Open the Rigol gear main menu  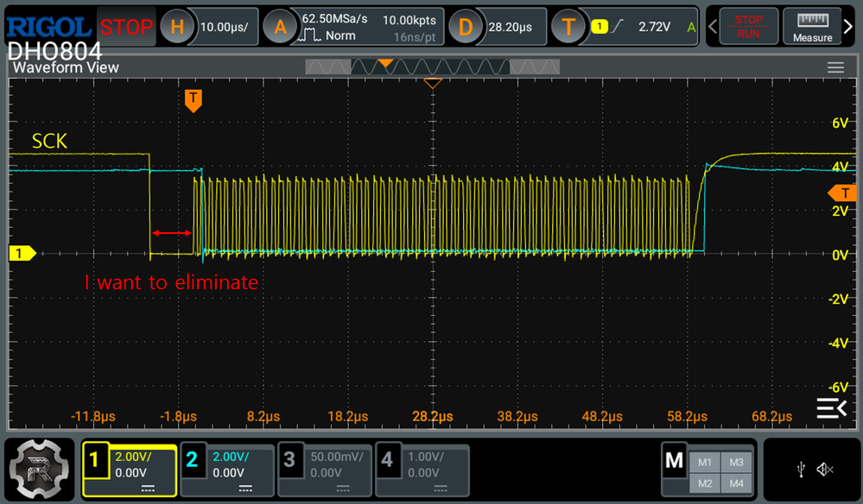click(40, 469)
